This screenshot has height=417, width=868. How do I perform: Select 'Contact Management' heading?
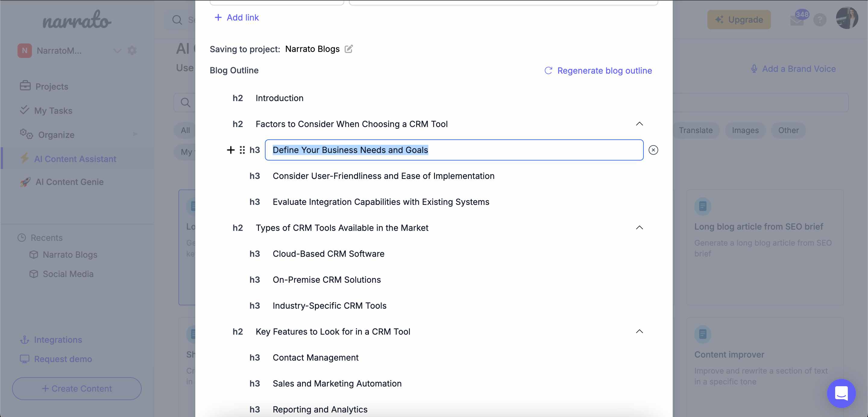point(315,358)
